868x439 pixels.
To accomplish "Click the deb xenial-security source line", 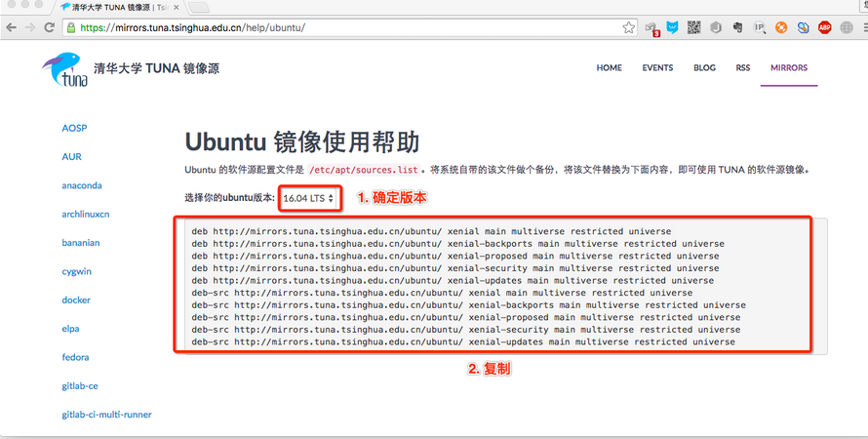I will [x=455, y=268].
